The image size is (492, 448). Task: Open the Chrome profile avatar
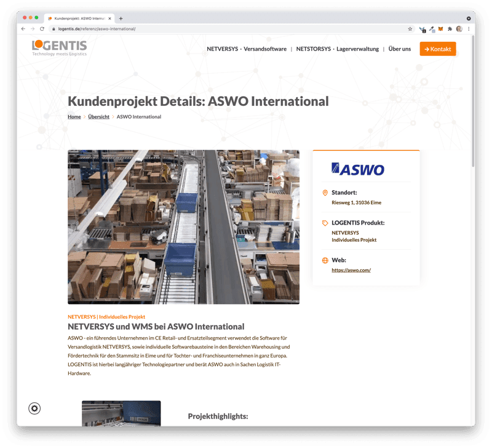coord(459,29)
